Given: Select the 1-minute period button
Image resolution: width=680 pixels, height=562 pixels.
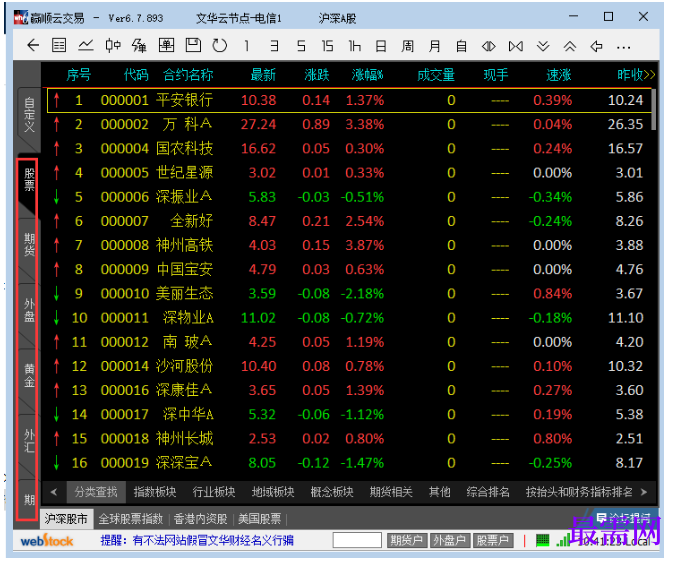Looking at the screenshot, I should click(x=247, y=46).
